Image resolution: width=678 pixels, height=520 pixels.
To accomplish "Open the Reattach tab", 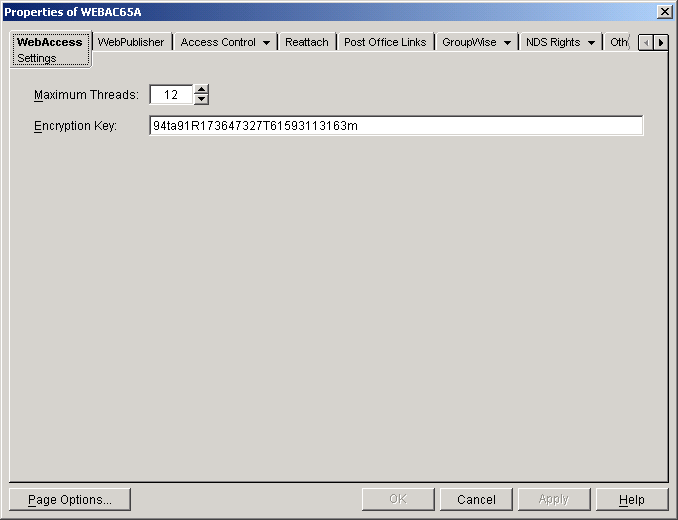I will click(307, 42).
